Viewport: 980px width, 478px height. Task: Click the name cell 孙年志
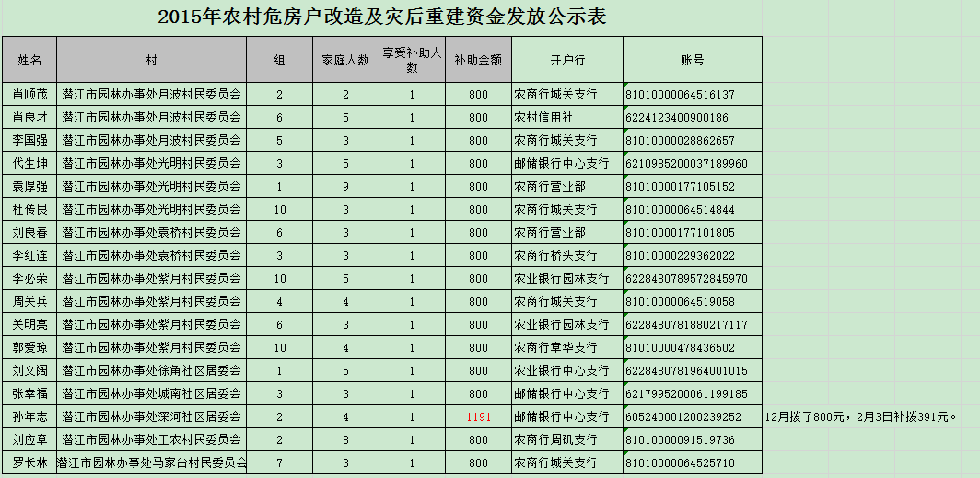[x=30, y=416]
